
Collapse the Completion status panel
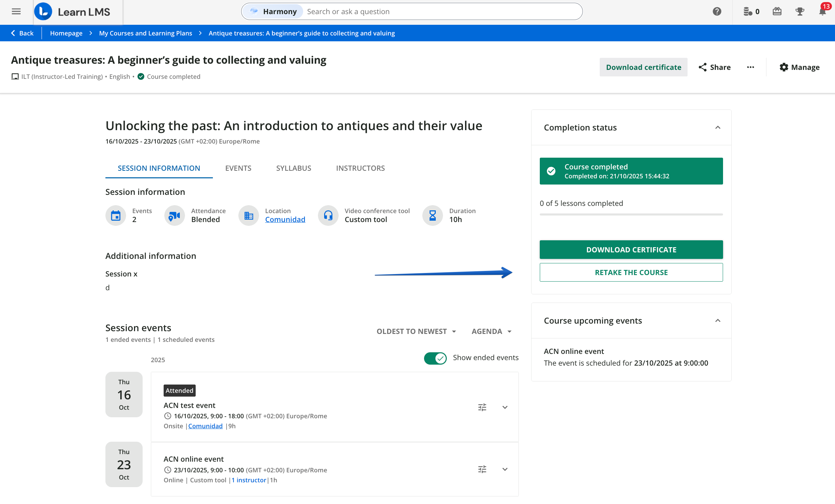coord(718,127)
